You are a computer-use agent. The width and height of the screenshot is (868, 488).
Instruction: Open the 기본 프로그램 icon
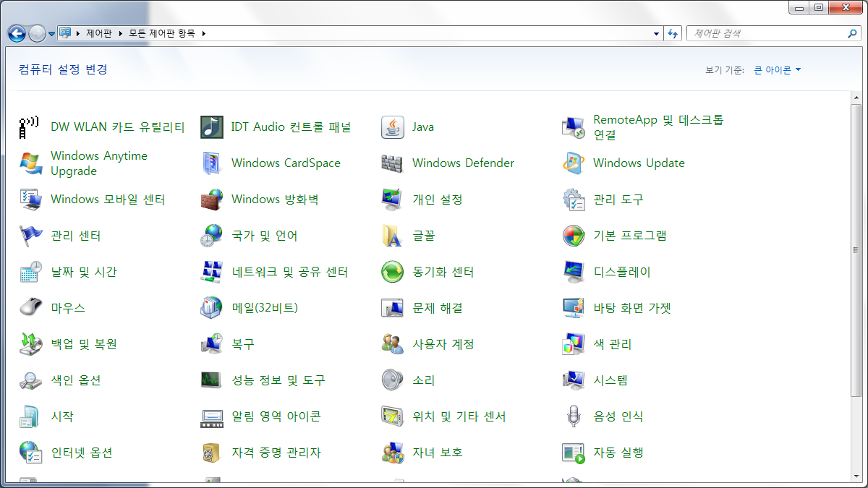pos(574,236)
